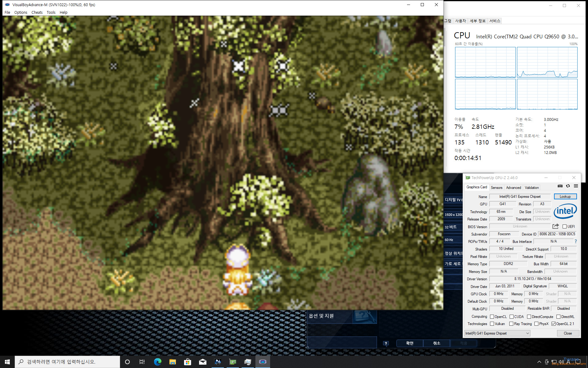Click the Bus Interface question mark icon
This screenshot has width=588, height=368.
[576, 241]
